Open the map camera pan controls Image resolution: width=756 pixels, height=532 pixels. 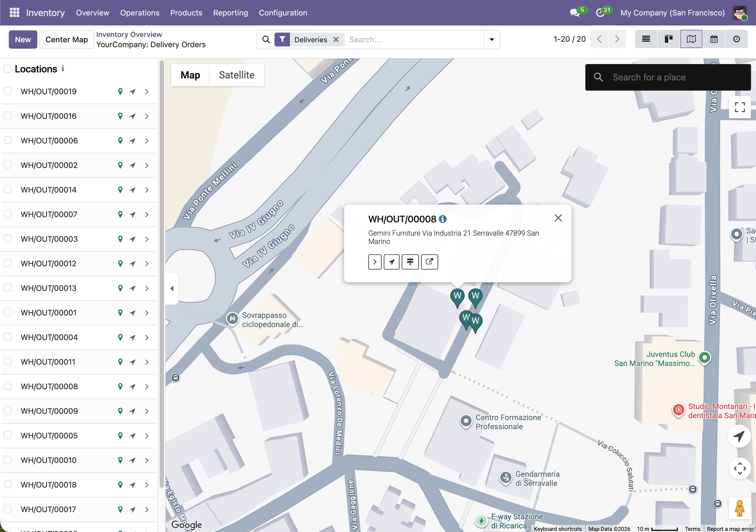coord(740,468)
